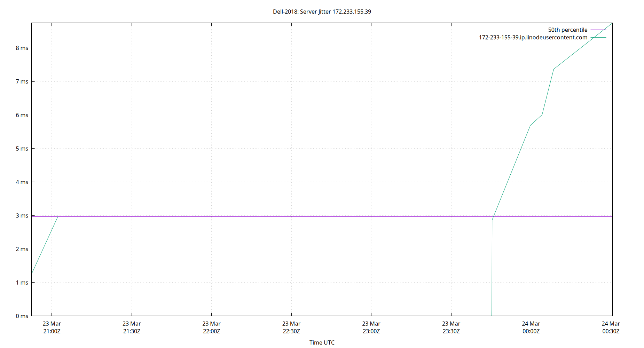
Task: Click the "Time UTC" axis caption
Action: 322,342
